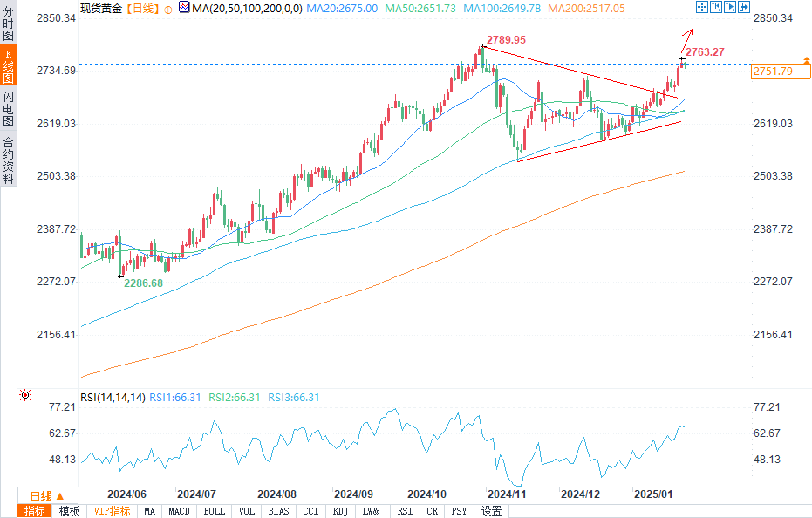This screenshot has height=518, width=812.
Task: Click the first layout icon at top right
Action: (x=701, y=7)
